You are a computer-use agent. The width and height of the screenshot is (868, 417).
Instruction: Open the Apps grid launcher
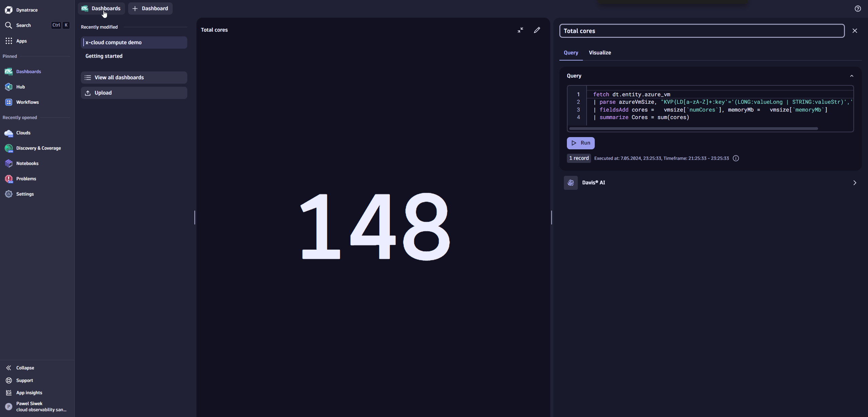[21, 41]
